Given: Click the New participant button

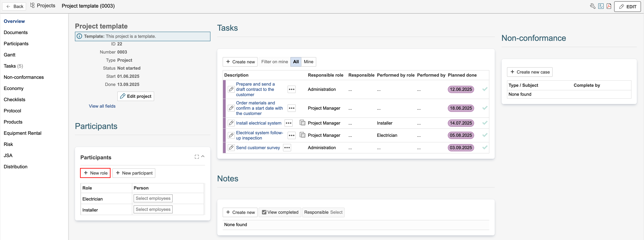Looking at the screenshot, I should (134, 173).
